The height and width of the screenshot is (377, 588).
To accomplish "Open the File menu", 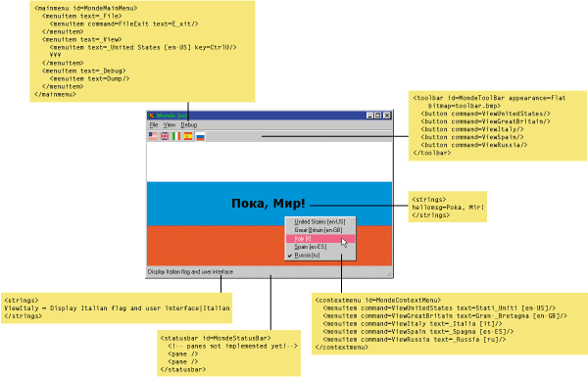I will click(154, 124).
